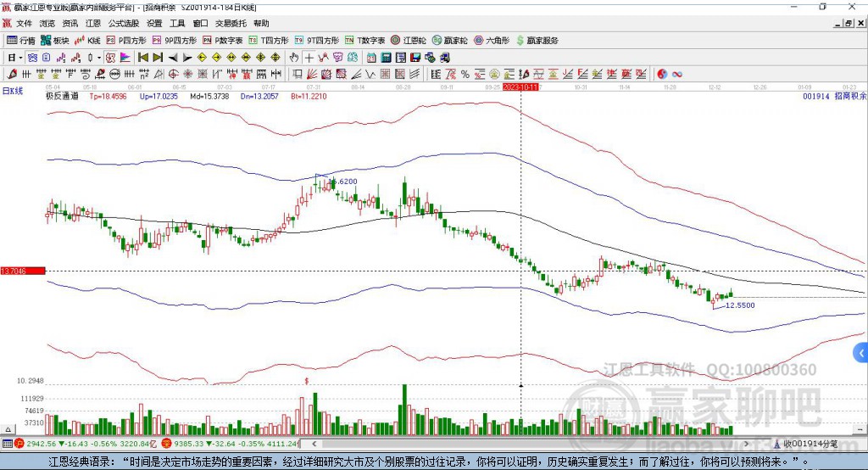868x470 pixels.
Task: Open the 公式选股 menu
Action: [x=124, y=23]
